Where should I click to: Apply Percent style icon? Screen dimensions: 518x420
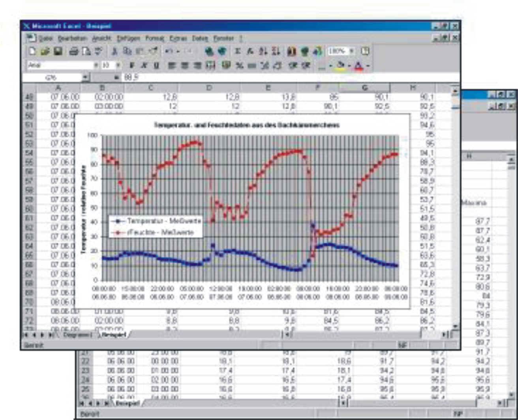(x=239, y=65)
